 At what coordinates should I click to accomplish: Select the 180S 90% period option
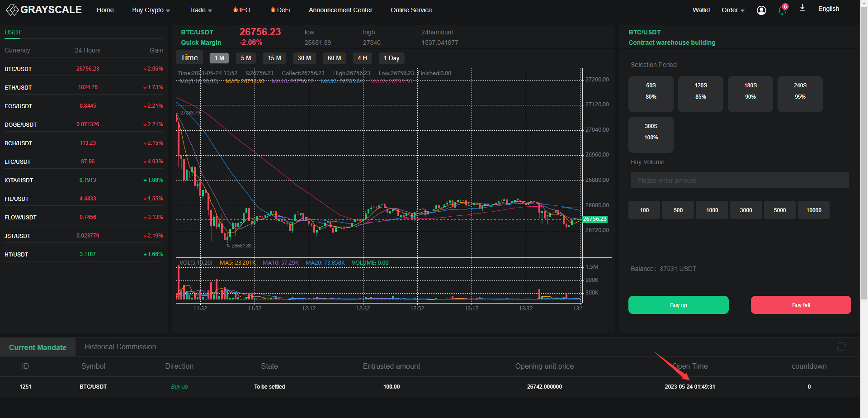tap(750, 94)
